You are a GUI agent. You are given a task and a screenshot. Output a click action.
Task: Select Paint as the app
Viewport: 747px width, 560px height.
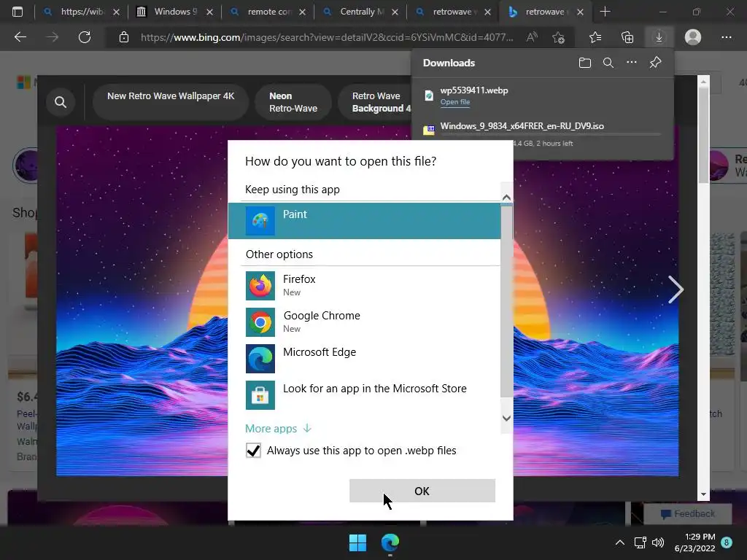click(x=365, y=220)
